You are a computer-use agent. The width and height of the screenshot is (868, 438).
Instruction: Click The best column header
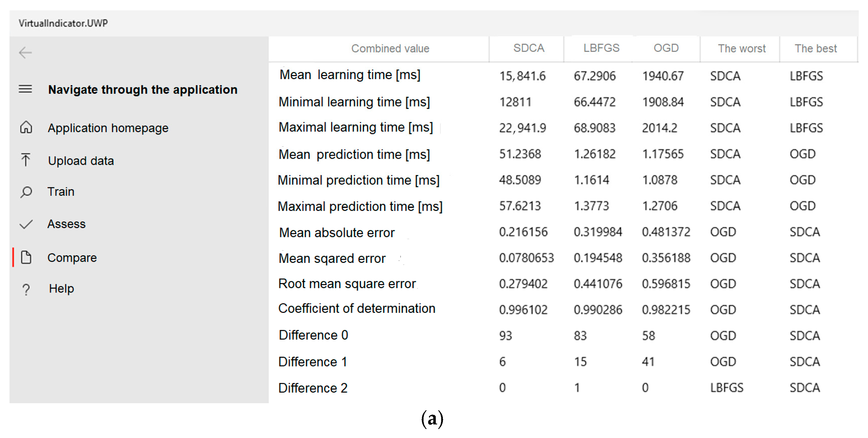click(x=816, y=48)
